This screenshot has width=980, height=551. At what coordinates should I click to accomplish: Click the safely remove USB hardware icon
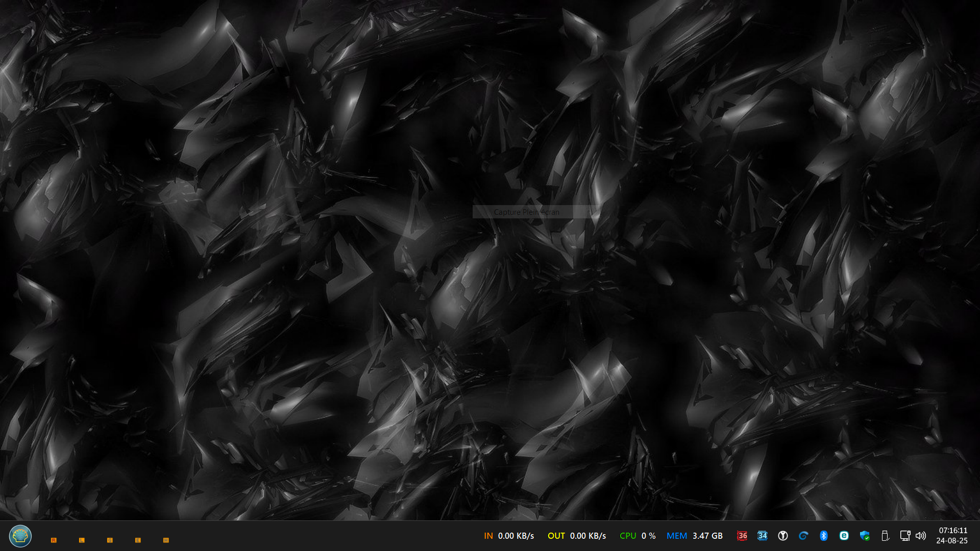[x=885, y=536]
